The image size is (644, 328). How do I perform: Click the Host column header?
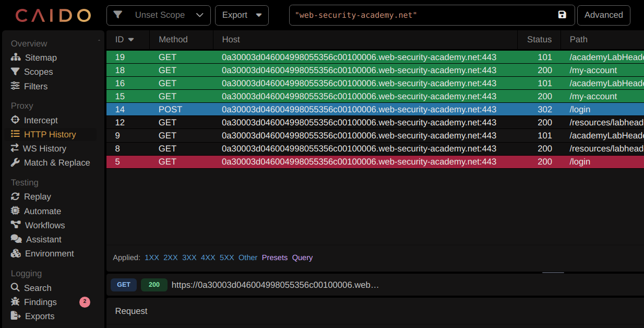coord(365,39)
